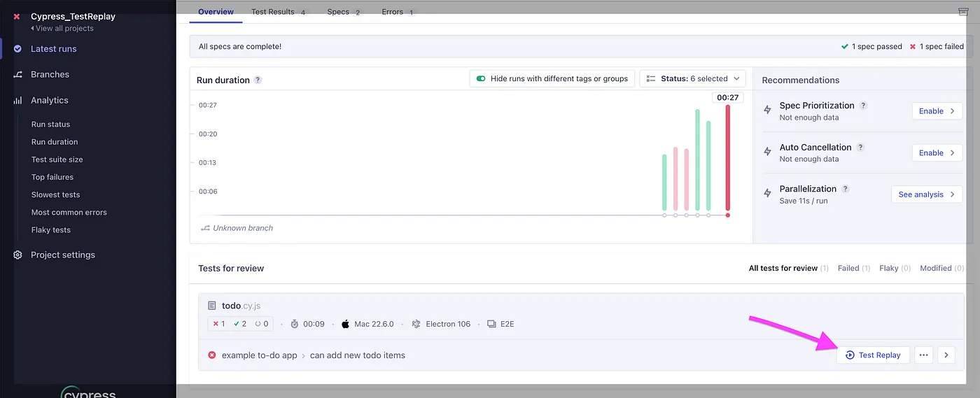Launch Test Replay
This screenshot has height=398, width=980.
(873, 355)
